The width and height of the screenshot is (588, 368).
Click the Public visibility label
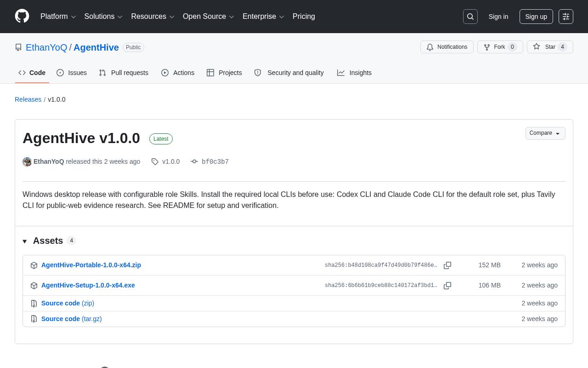[133, 47]
